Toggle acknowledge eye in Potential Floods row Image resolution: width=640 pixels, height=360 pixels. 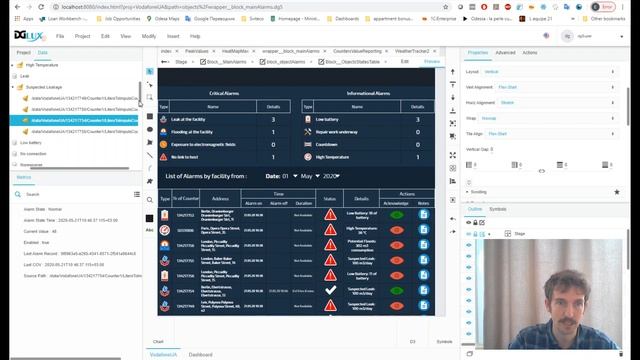[x=396, y=245]
